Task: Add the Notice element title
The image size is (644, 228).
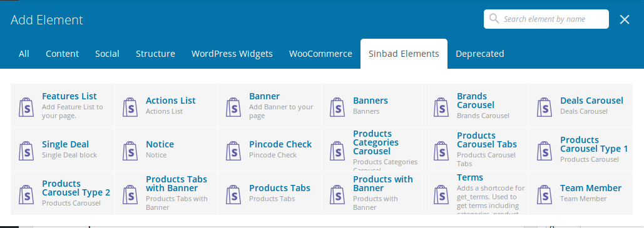Action: pyautogui.click(x=160, y=144)
